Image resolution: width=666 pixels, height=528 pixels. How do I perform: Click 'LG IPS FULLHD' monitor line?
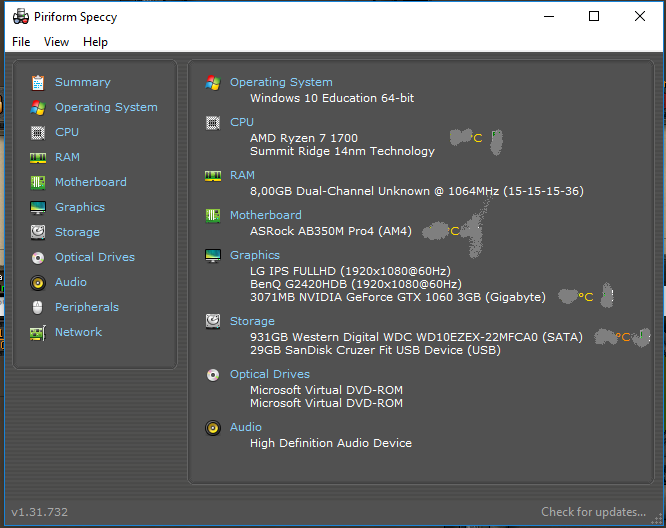coord(350,271)
